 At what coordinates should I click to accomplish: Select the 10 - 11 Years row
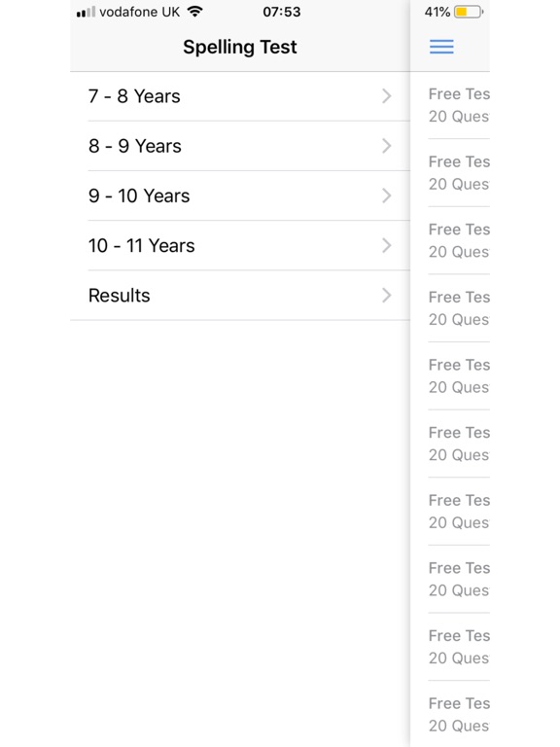click(240, 246)
